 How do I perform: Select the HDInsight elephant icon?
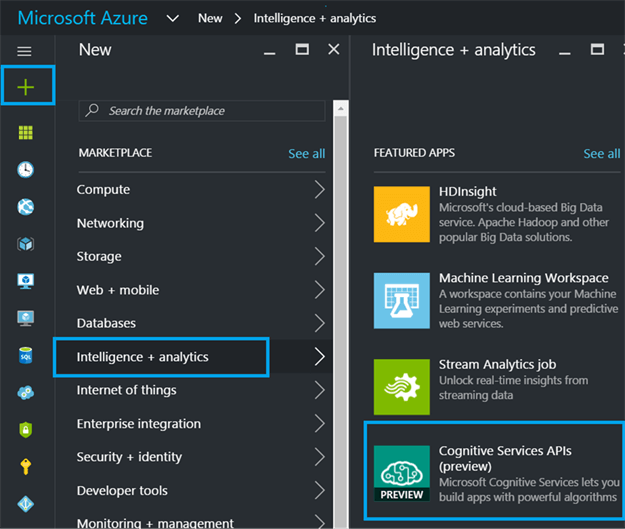402,213
